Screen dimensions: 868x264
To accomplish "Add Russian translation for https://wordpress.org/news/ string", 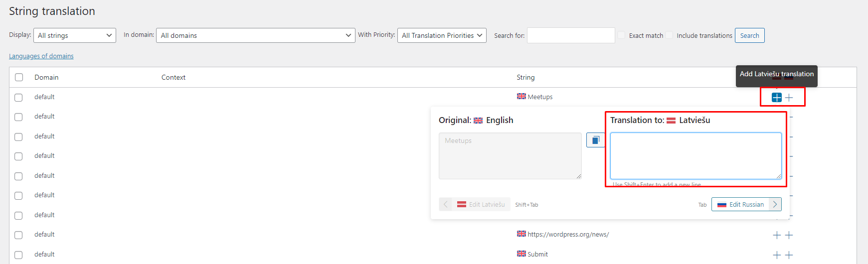I will point(789,235).
